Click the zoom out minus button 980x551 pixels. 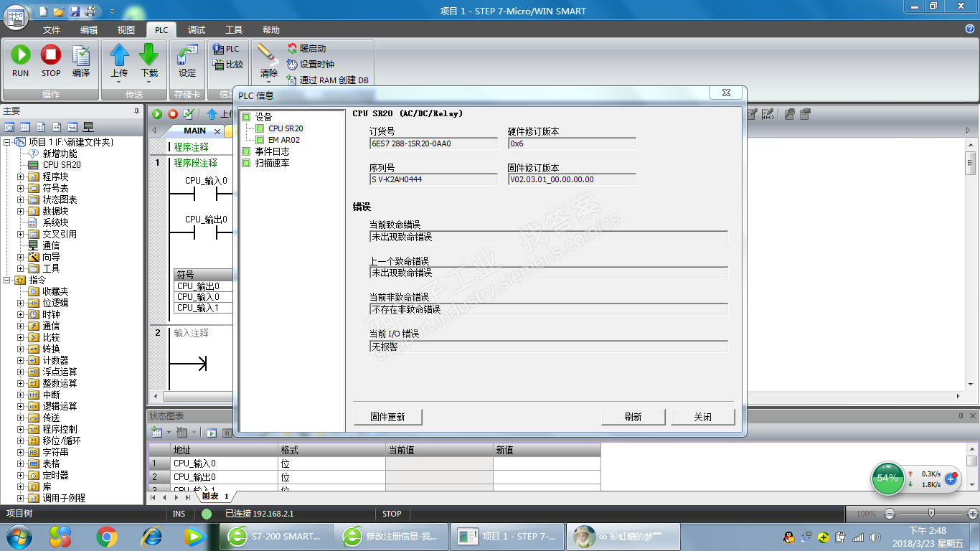(x=890, y=514)
